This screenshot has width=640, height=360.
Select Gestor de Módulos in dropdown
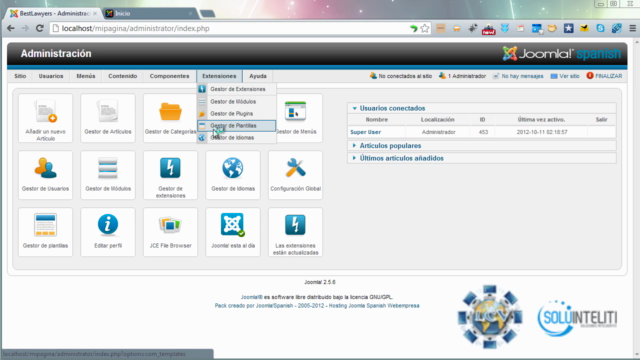237,102
